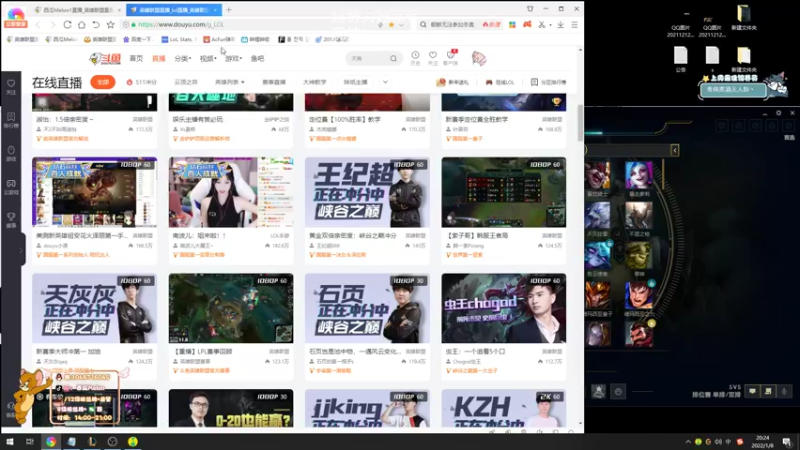
Task: Open the 分区排行榜 link
Action: click(x=548, y=82)
